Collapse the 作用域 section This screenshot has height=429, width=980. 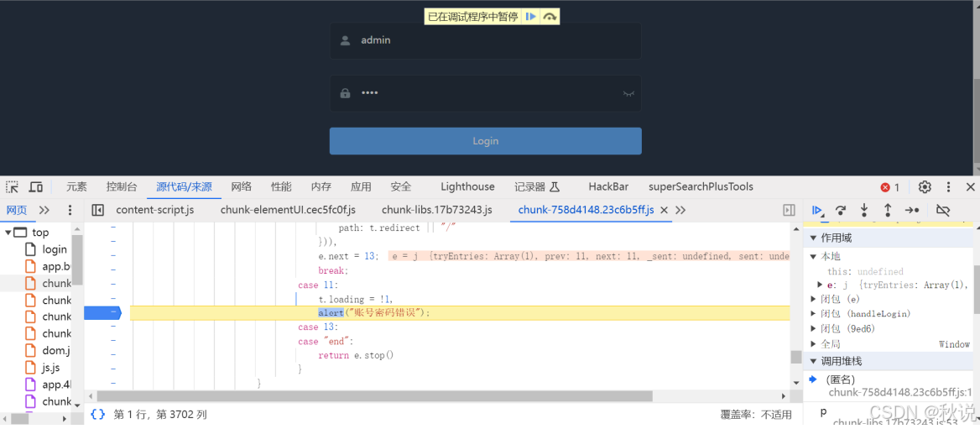coord(813,238)
